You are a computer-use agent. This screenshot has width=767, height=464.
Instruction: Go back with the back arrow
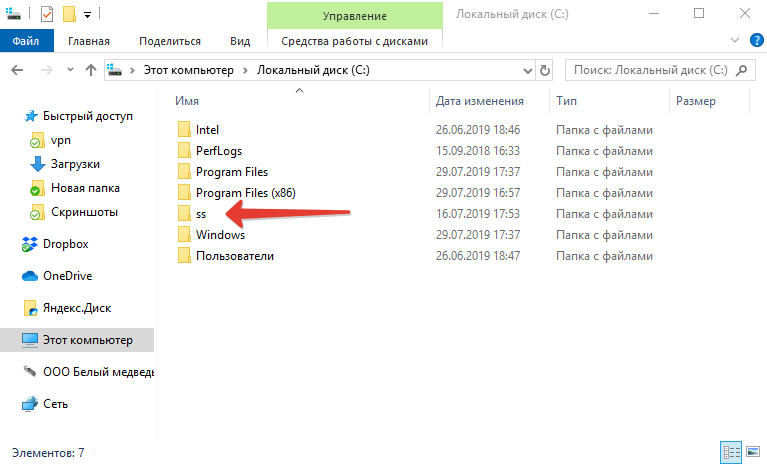click(x=17, y=70)
